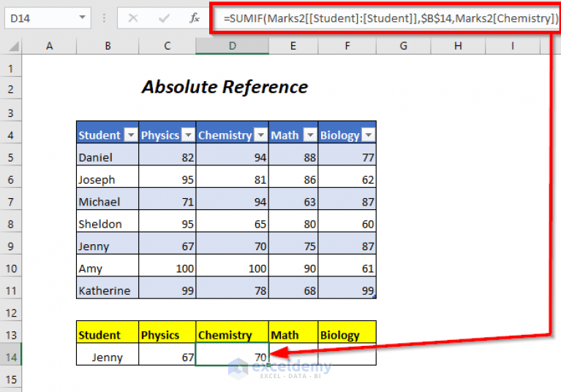Viewport: 561px width, 392px height.
Task: Open the Chemistry column filter dropdown
Action: [261, 135]
